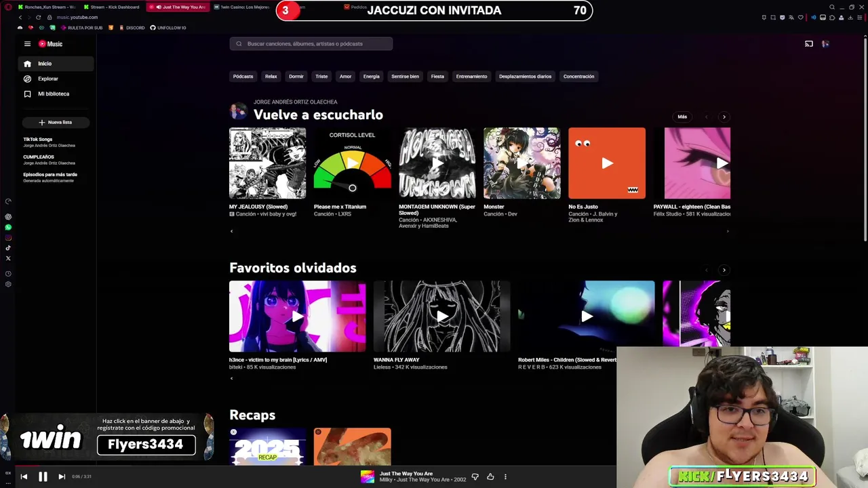
Task: Open X (Twitter) in Opera sidebar
Action: (x=8, y=258)
